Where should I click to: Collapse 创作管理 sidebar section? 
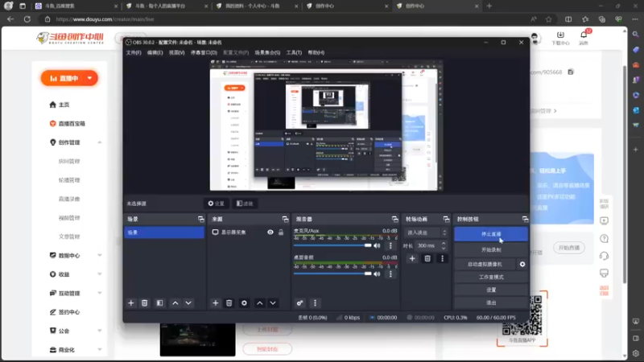(x=100, y=142)
